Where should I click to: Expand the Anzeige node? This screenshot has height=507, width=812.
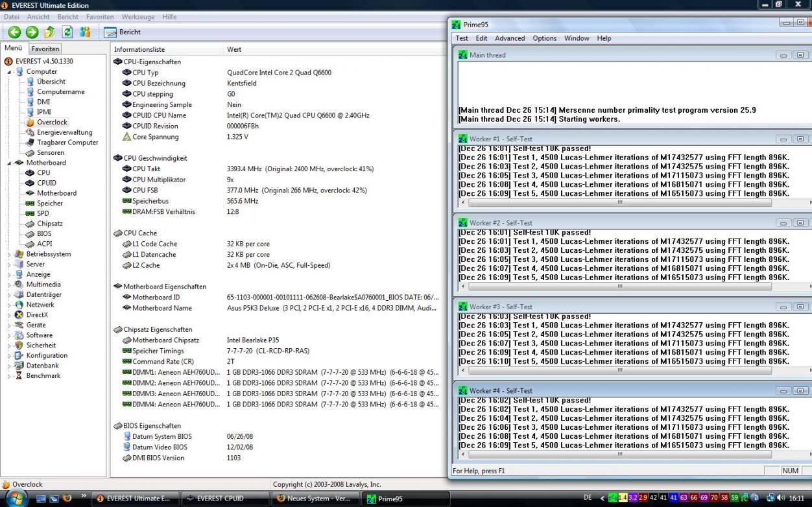point(9,274)
